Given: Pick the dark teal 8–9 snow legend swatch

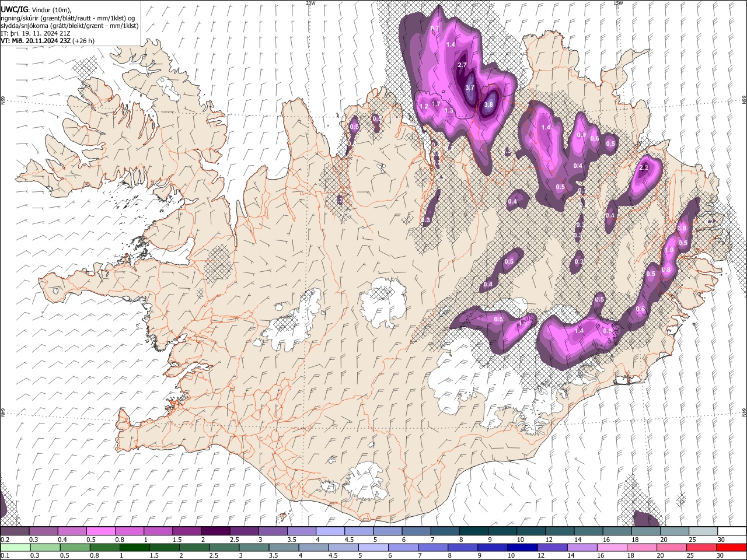Looking at the screenshot, I should pos(473,531).
